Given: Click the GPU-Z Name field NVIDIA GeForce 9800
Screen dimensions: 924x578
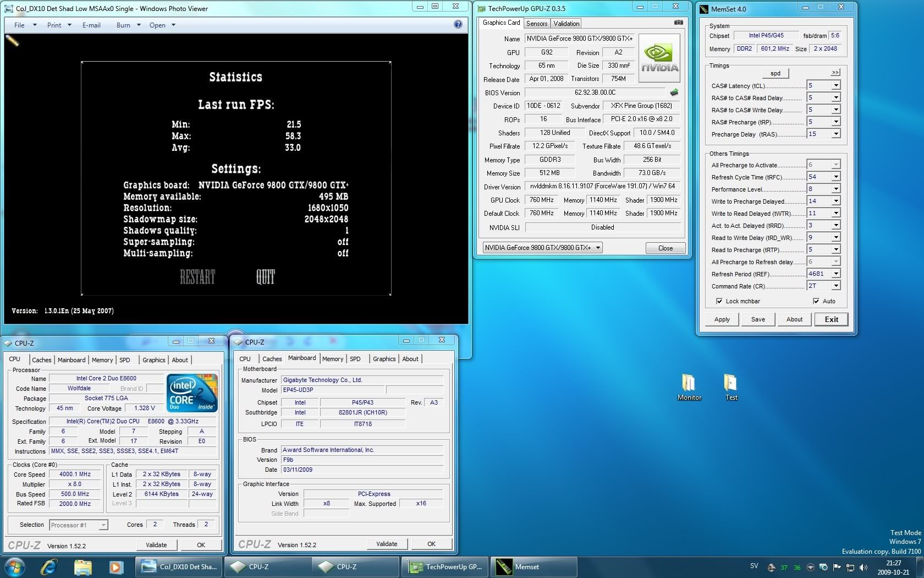Looking at the screenshot, I should tap(580, 39).
